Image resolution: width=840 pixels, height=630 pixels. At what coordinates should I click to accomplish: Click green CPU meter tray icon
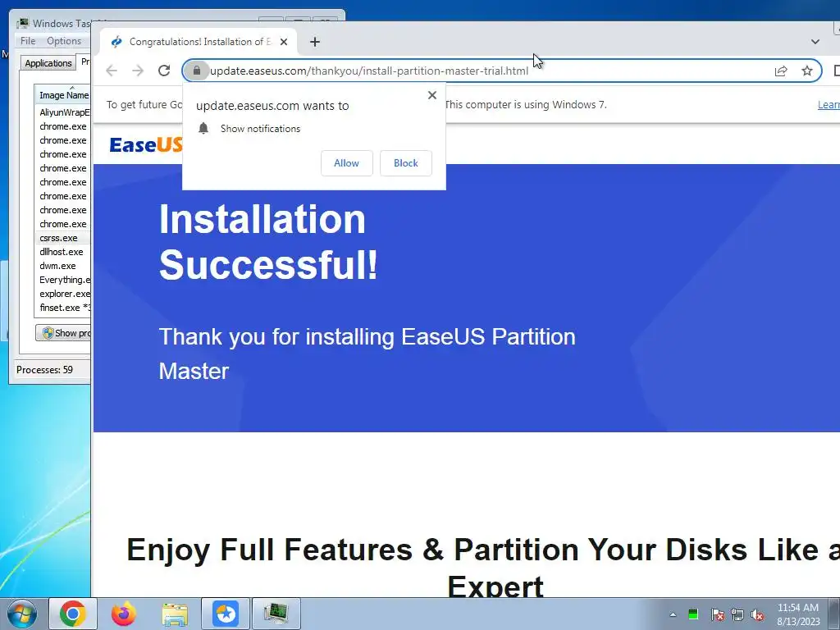[693, 614]
